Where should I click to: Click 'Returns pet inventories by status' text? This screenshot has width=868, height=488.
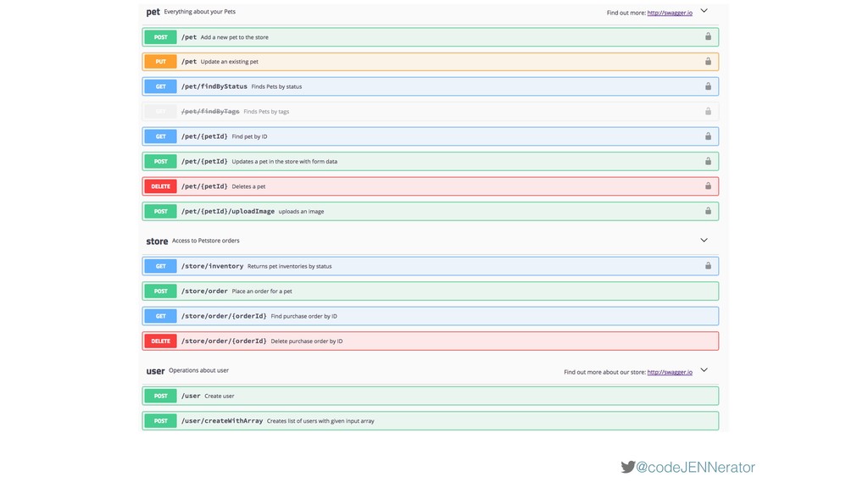click(290, 266)
